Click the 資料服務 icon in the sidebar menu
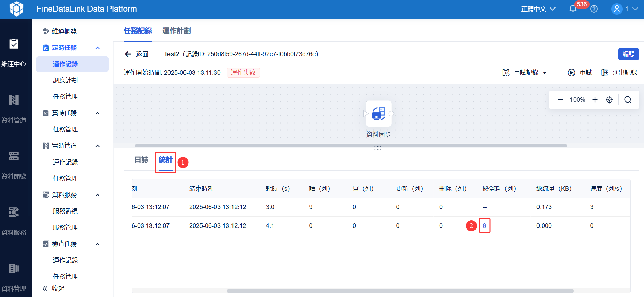This screenshot has width=644, height=297. (x=46, y=195)
